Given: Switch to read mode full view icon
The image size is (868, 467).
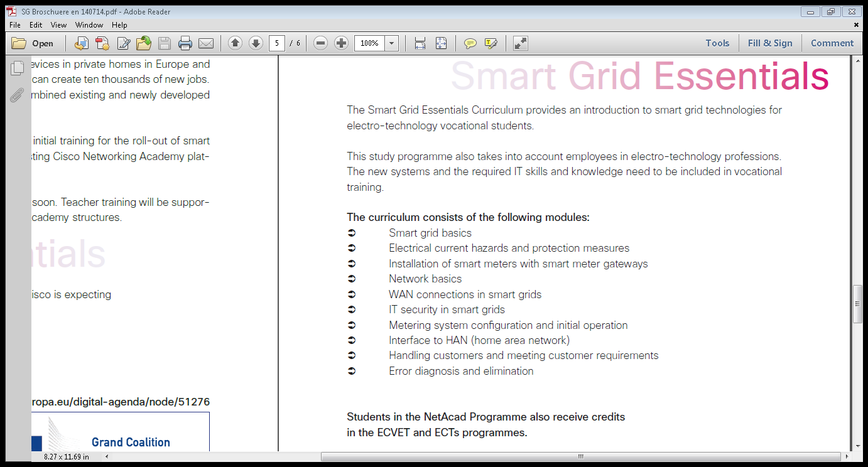Looking at the screenshot, I should click(x=520, y=43).
